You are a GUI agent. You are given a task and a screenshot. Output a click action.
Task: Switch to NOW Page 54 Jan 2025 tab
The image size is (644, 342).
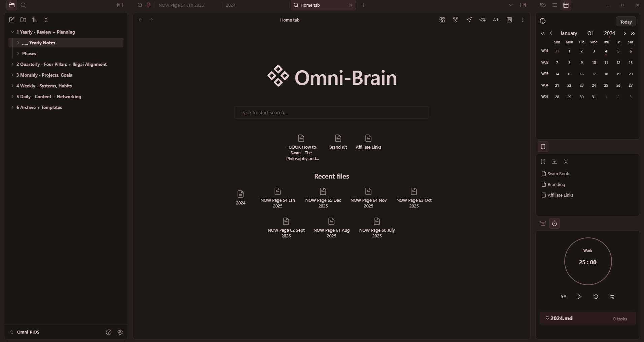coord(181,5)
